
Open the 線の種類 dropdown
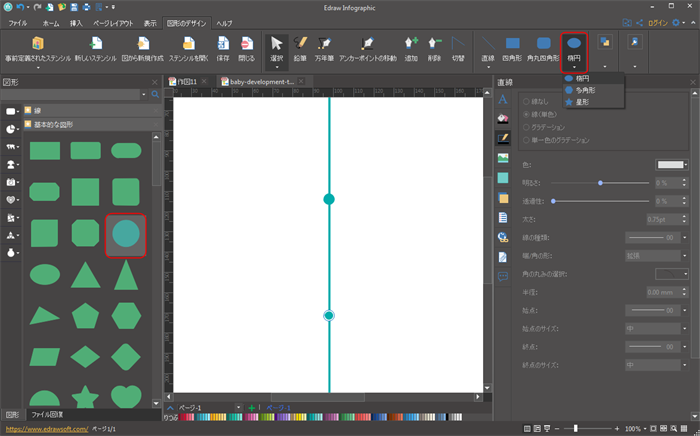click(x=655, y=237)
